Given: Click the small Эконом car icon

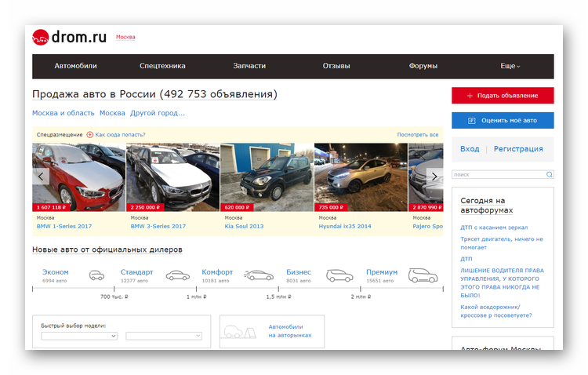Looking at the screenshot, I should 96,275.
